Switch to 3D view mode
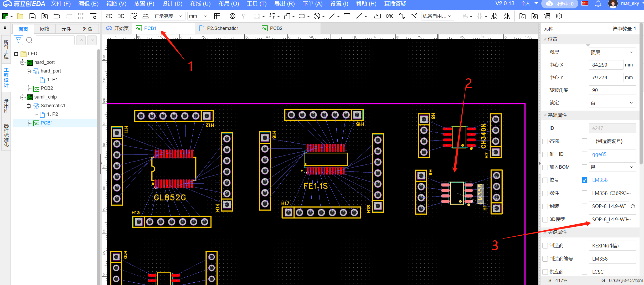The height and width of the screenshot is (285, 644). (x=121, y=16)
